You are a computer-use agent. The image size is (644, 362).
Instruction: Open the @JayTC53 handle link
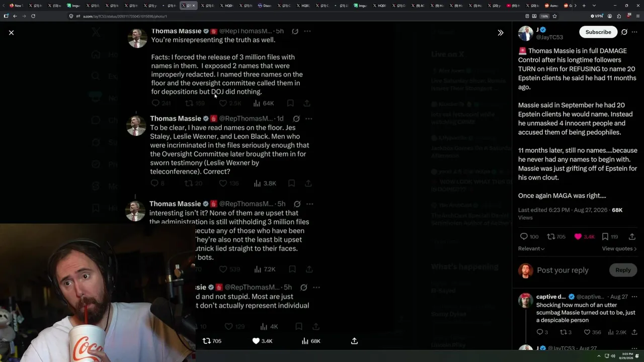(549, 37)
